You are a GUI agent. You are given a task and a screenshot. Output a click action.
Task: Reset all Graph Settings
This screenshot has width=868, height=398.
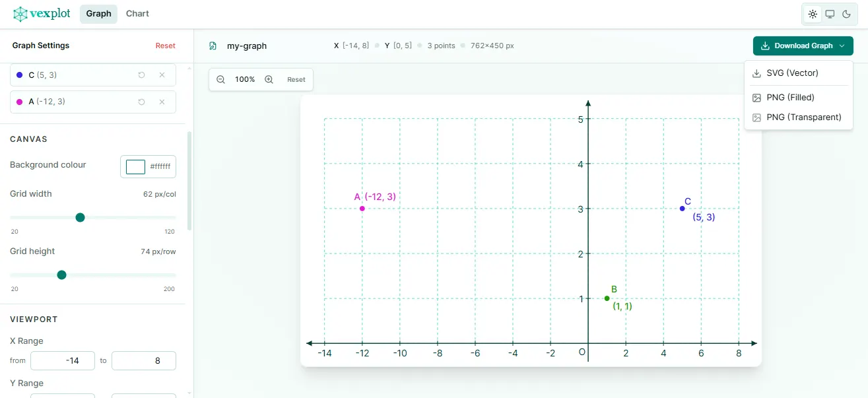[x=165, y=45]
